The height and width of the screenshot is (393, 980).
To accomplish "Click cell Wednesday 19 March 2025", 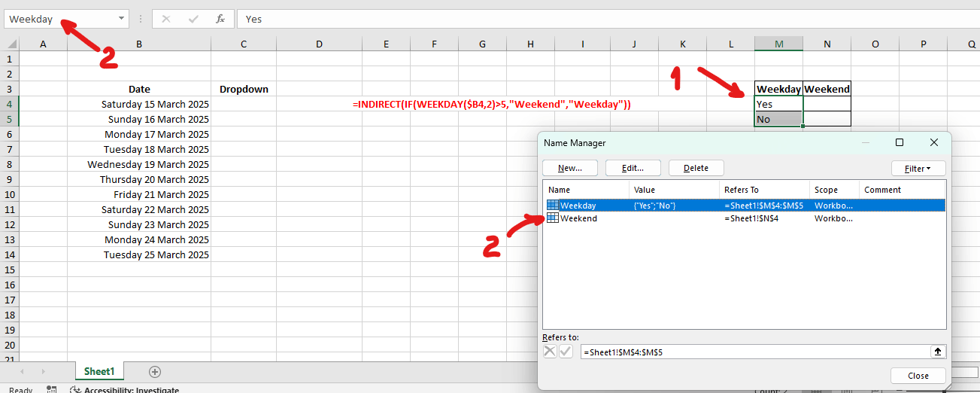I will [x=139, y=164].
